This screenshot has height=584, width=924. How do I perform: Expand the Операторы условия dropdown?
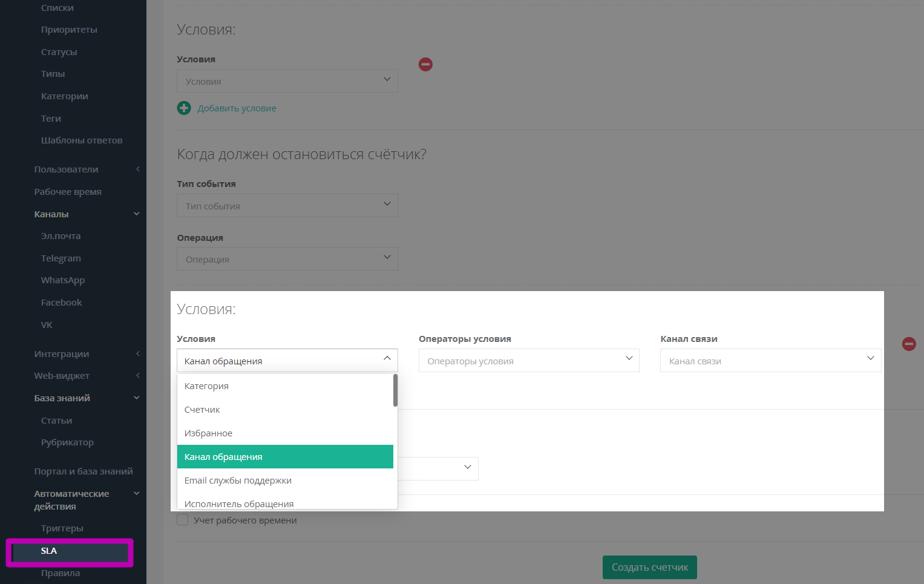click(528, 361)
